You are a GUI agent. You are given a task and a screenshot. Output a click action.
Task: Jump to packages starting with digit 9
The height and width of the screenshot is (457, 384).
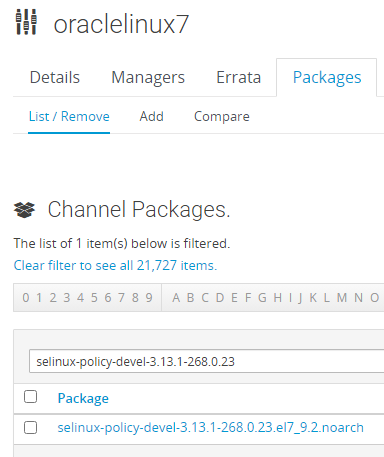coord(149,298)
